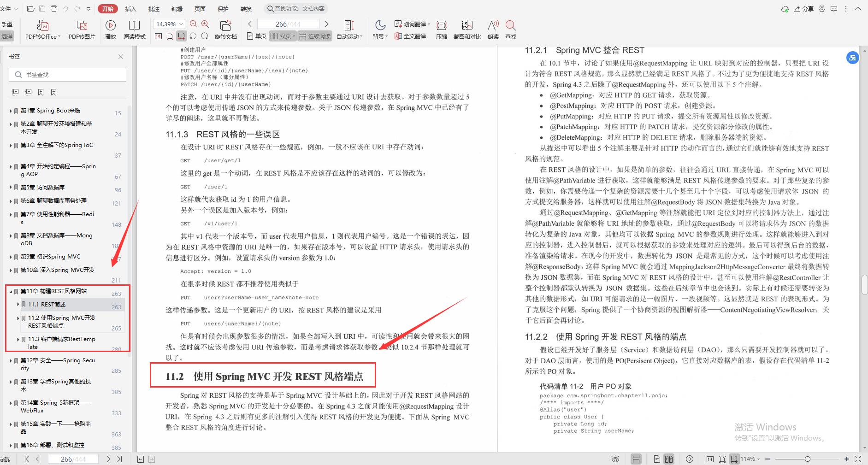The width and height of the screenshot is (868, 465).
Task: Click the 分享 share button
Action: click(x=803, y=9)
